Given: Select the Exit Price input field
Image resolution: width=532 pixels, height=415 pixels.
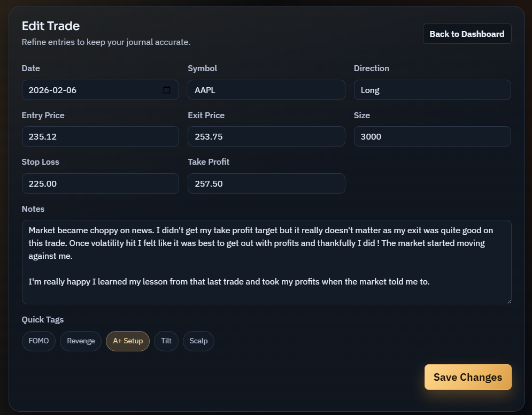Looking at the screenshot, I should click(x=266, y=136).
